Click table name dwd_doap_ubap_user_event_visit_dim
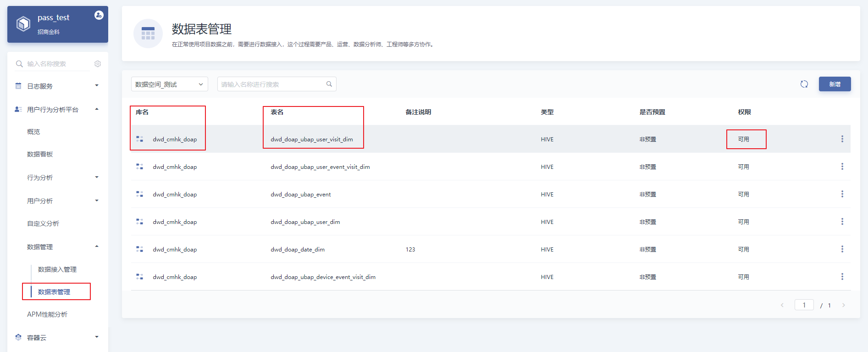Image resolution: width=868 pixels, height=352 pixels. (320, 167)
